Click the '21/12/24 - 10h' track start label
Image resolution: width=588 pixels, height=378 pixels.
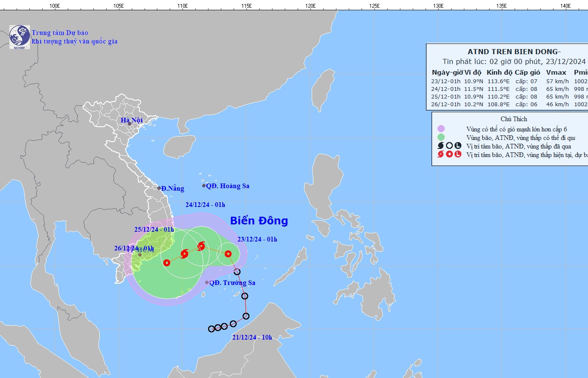[252, 337]
